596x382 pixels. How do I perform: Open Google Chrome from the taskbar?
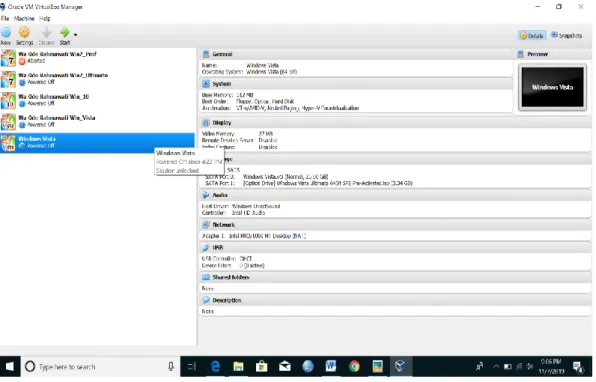click(354, 366)
